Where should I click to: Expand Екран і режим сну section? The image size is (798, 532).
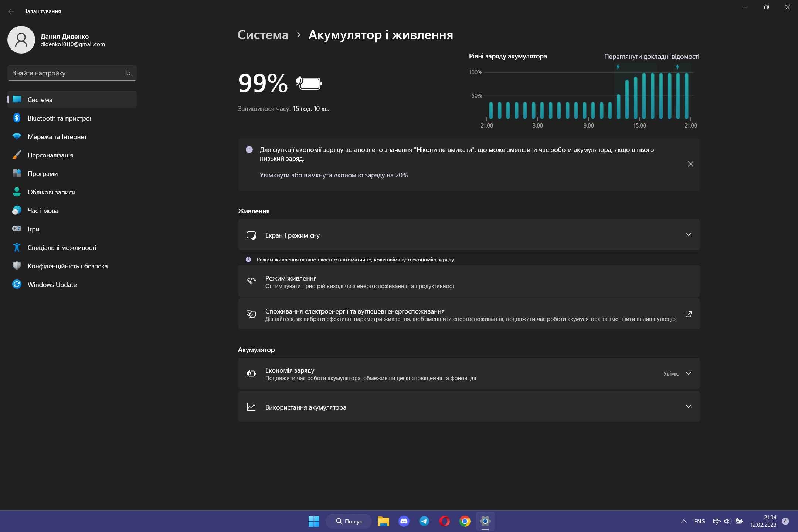[469, 235]
